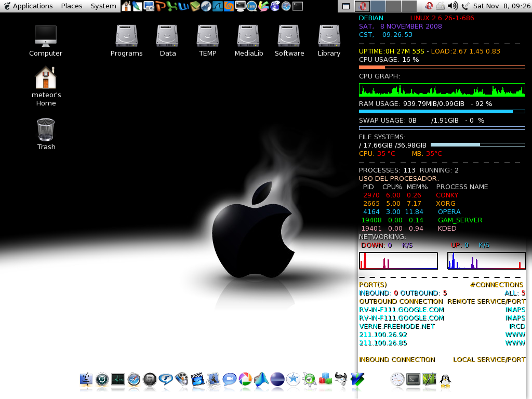Open the Applications menu
The width and height of the screenshot is (532, 399).
[x=29, y=6]
